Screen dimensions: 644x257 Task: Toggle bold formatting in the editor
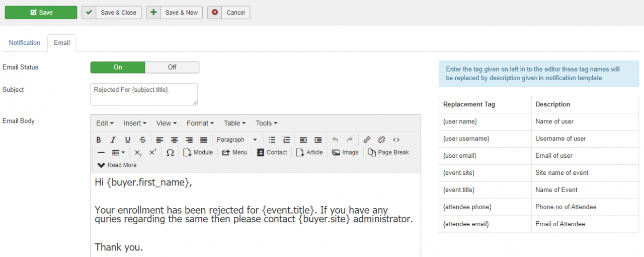tap(99, 140)
